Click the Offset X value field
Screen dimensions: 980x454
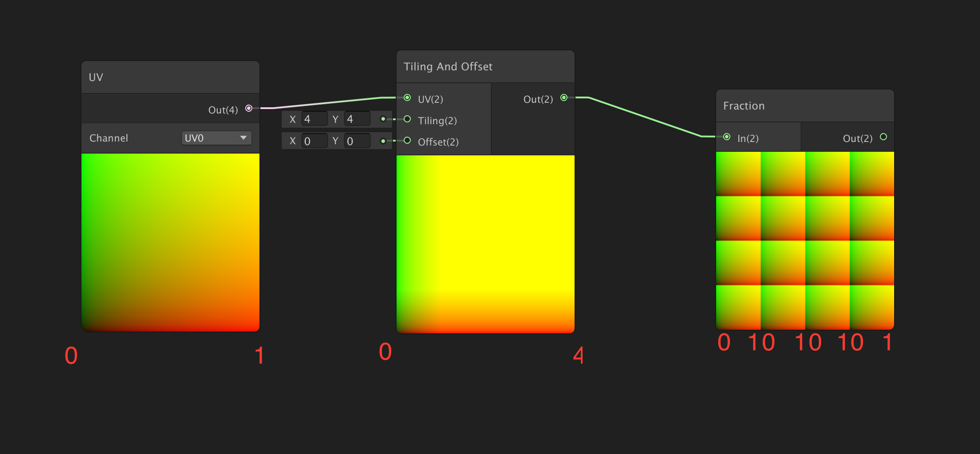[314, 141]
